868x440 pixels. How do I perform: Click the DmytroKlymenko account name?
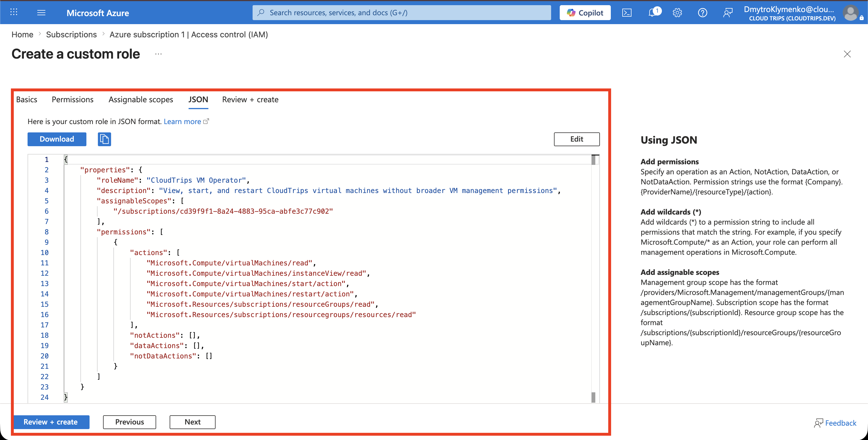[788, 9]
